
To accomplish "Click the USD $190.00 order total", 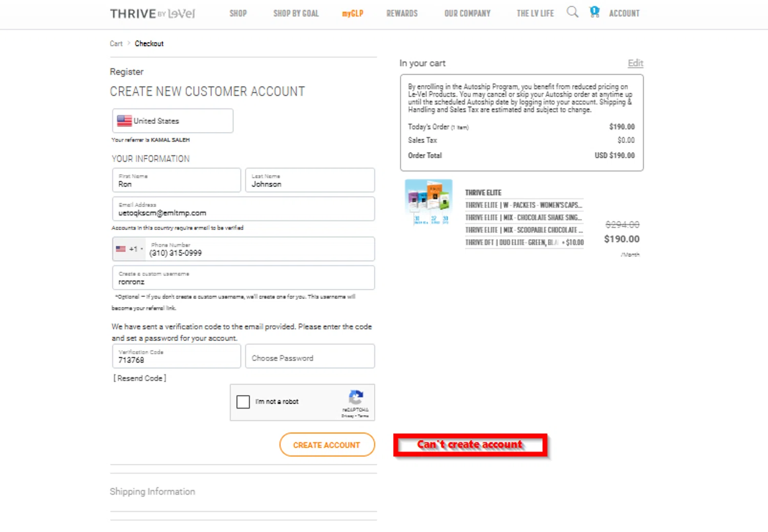I will [x=614, y=155].
